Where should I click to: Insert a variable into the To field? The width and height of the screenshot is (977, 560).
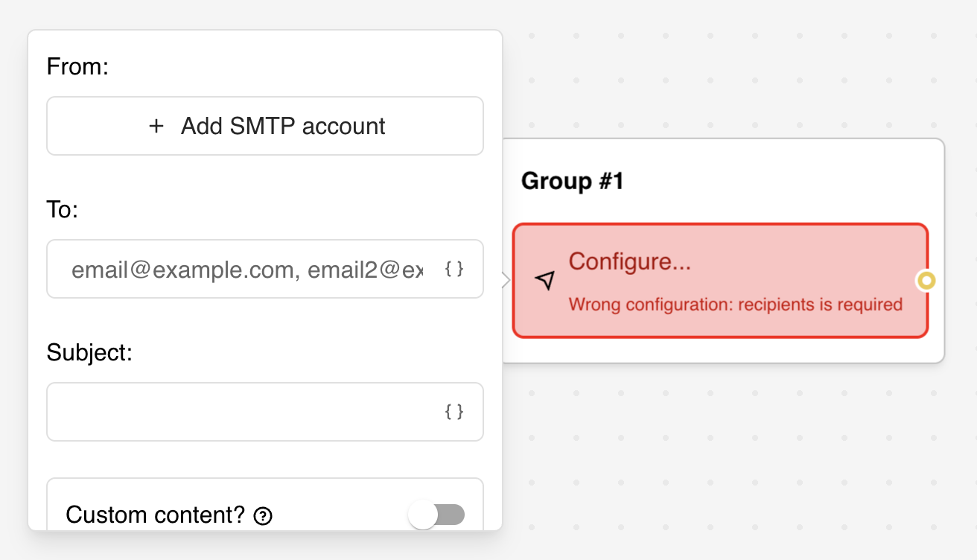point(453,270)
